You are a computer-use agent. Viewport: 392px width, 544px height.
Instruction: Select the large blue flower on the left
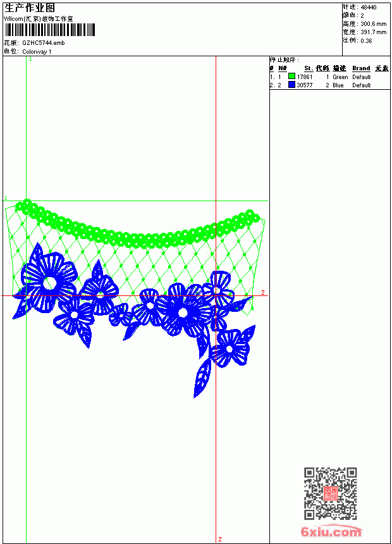49,281
